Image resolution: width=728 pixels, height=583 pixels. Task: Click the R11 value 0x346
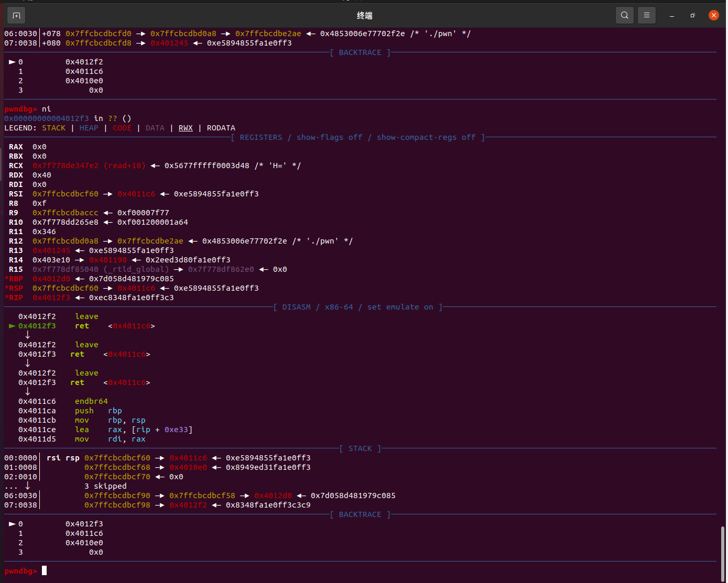tap(44, 232)
